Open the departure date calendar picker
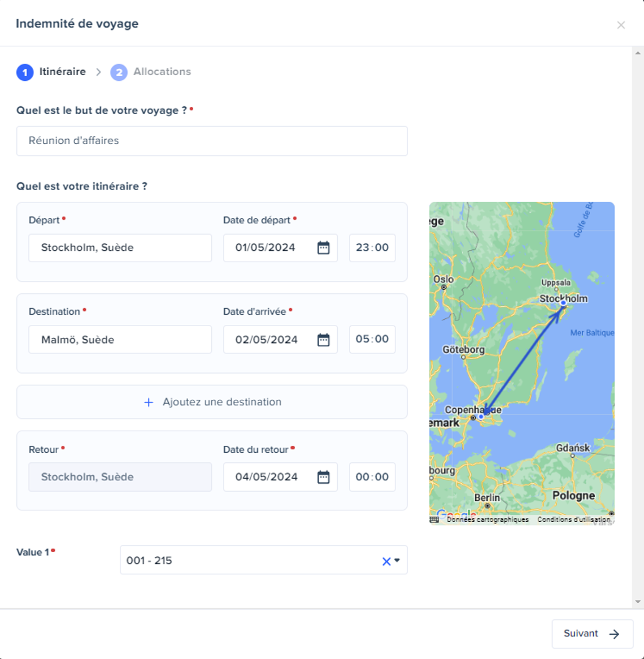The width and height of the screenshot is (644, 659). (x=323, y=248)
